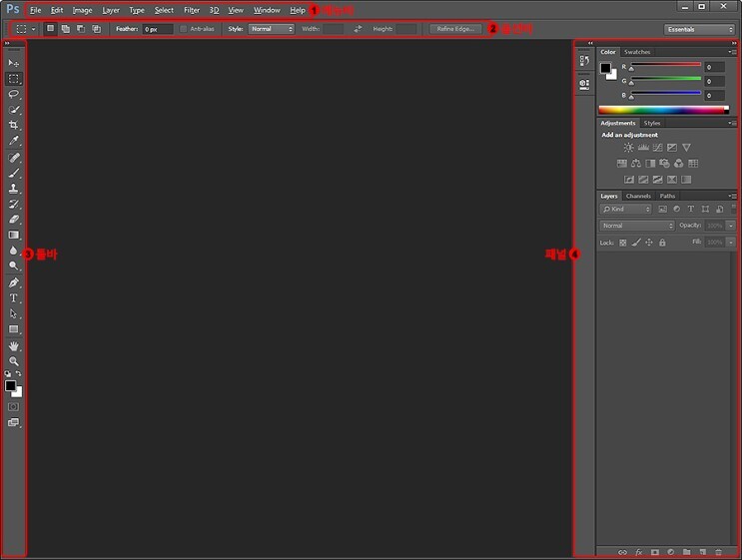Open the Layers panel flyout menu
This screenshot has width=742, height=560.
point(732,196)
